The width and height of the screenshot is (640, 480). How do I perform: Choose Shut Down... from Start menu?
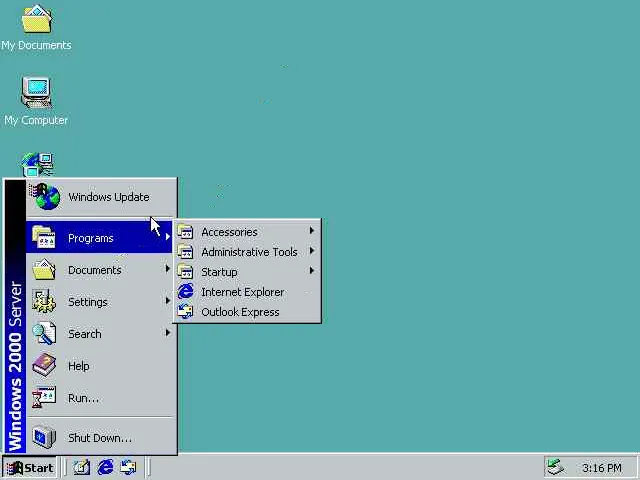tap(101, 437)
